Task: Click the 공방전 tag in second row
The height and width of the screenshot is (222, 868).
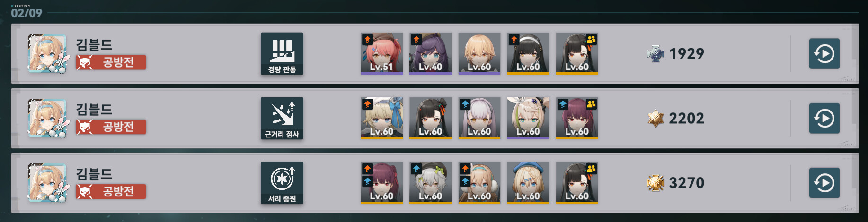Action: tap(111, 127)
